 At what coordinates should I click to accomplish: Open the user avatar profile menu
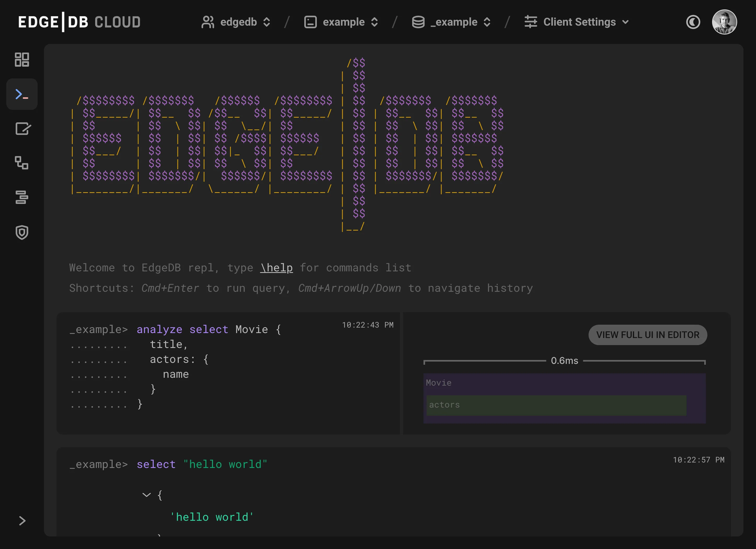coord(724,22)
